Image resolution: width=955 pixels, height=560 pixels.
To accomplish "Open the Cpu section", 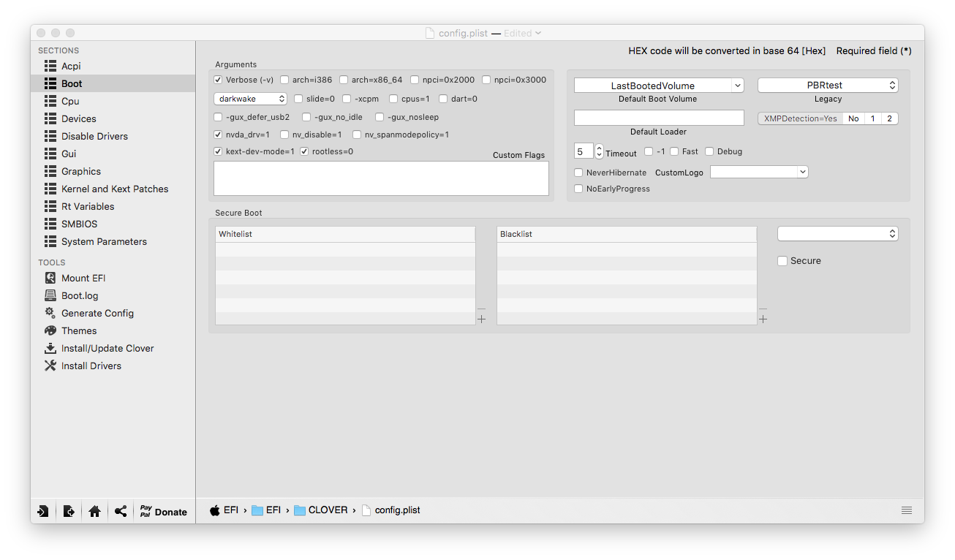I will tap(113, 101).
